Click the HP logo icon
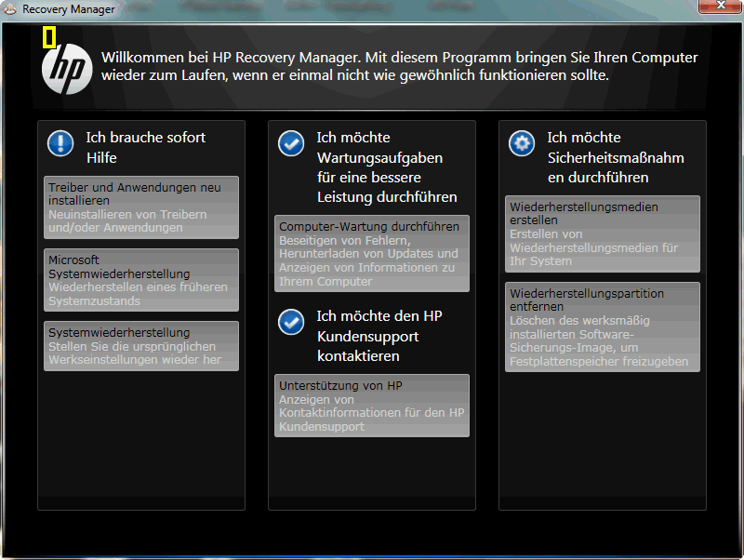 click(67, 69)
